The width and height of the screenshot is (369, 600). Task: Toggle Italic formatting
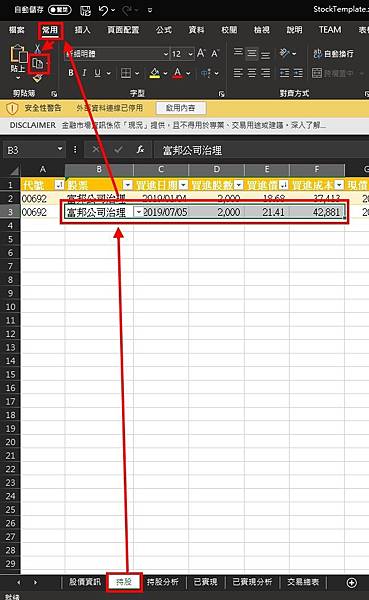tap(84, 73)
